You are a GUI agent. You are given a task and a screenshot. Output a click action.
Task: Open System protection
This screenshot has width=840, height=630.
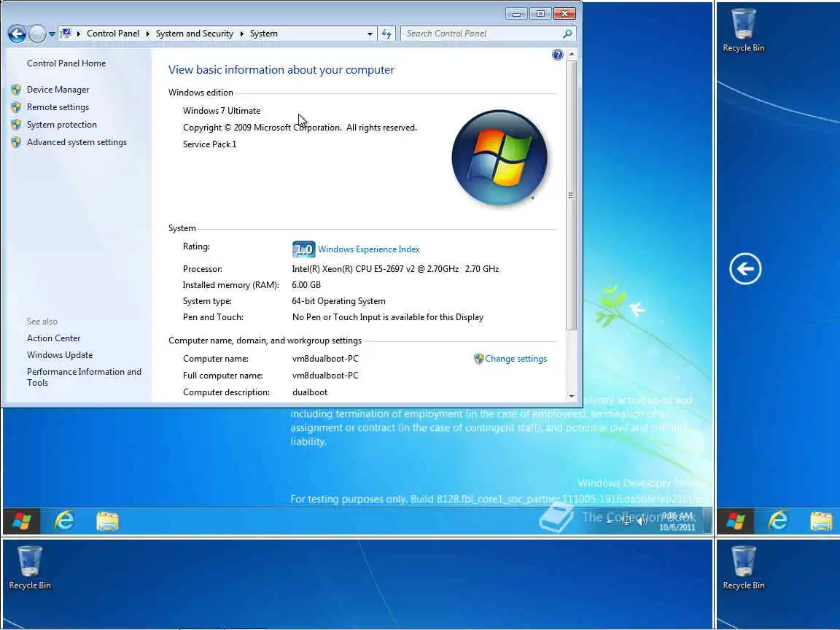coord(61,124)
